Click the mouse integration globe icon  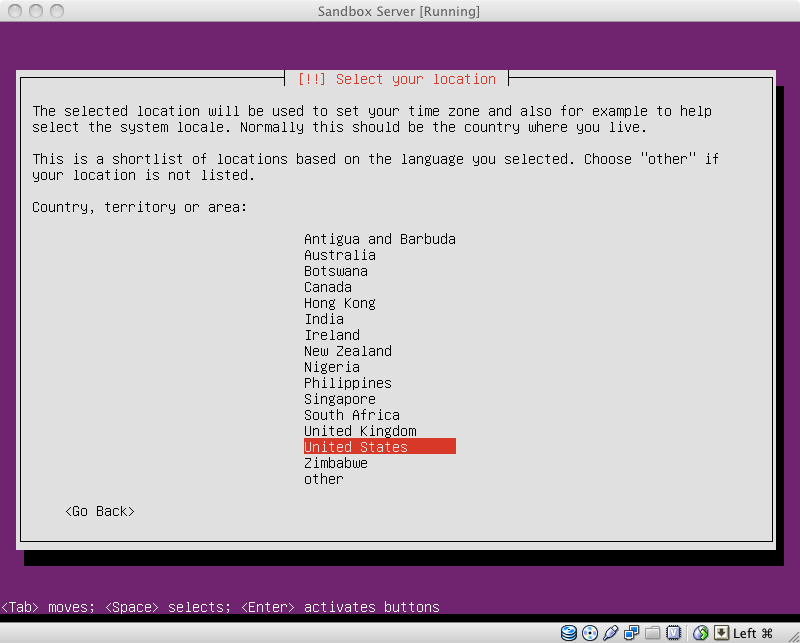point(701,633)
